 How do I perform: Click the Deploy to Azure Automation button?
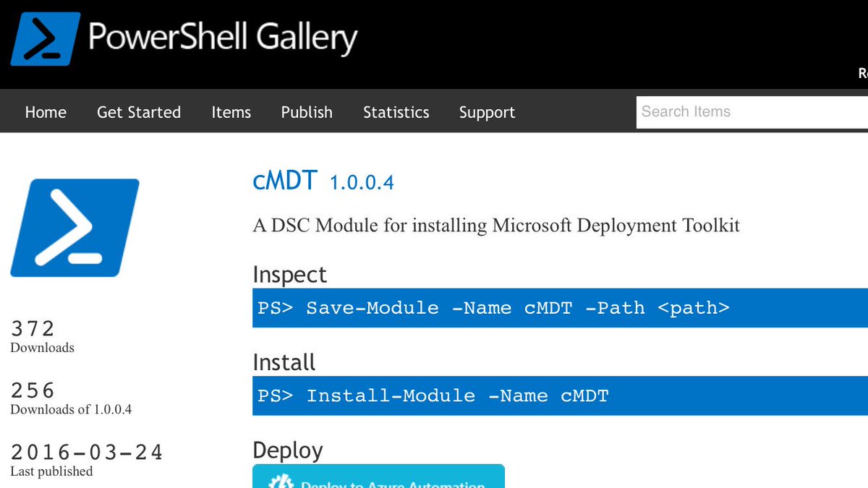378,476
